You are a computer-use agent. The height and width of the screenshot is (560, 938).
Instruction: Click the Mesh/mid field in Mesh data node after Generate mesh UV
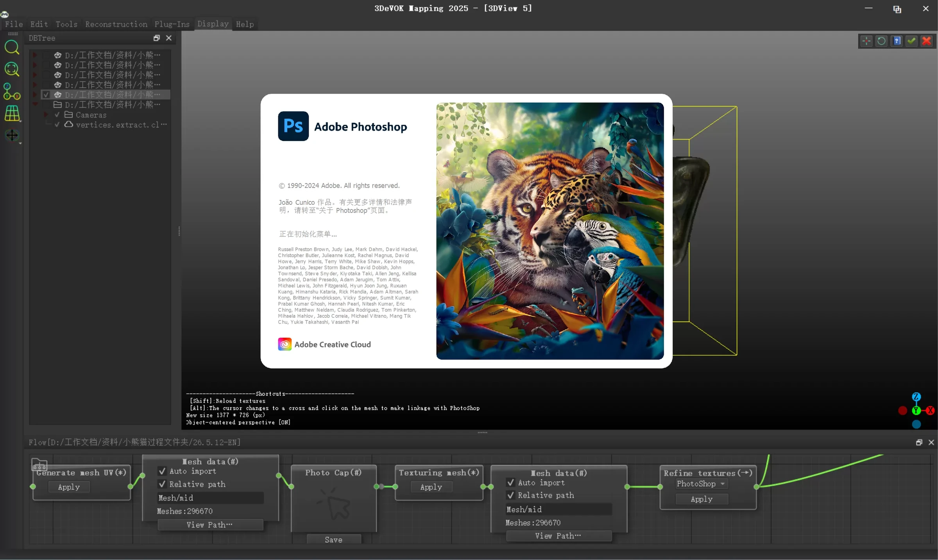210,498
